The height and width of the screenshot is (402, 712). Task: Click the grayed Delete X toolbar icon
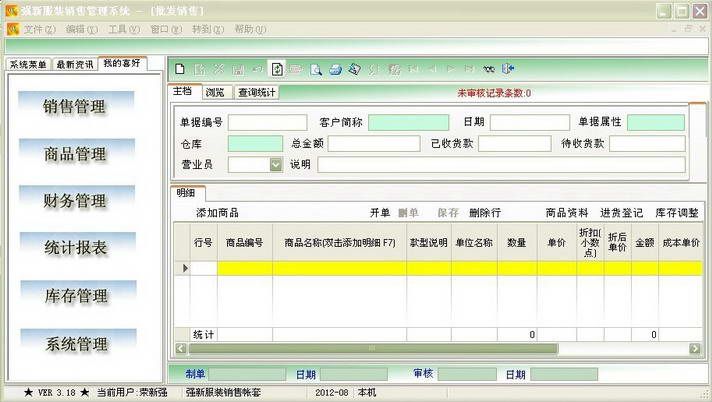(x=219, y=69)
